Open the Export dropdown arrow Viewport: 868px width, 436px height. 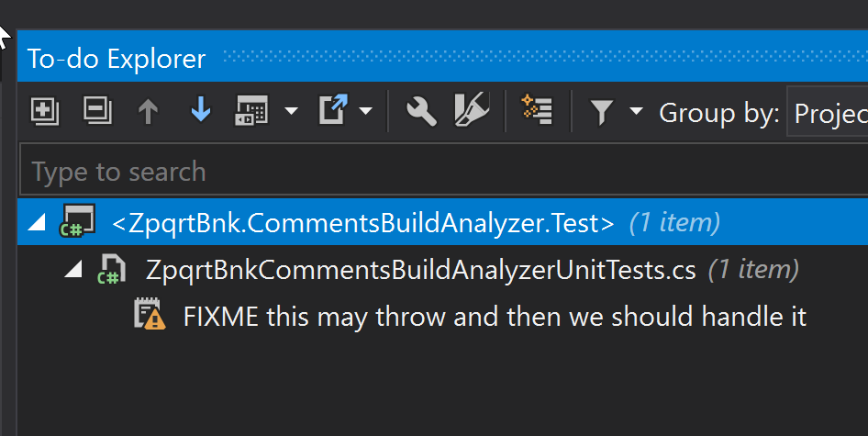pyautogui.click(x=365, y=111)
